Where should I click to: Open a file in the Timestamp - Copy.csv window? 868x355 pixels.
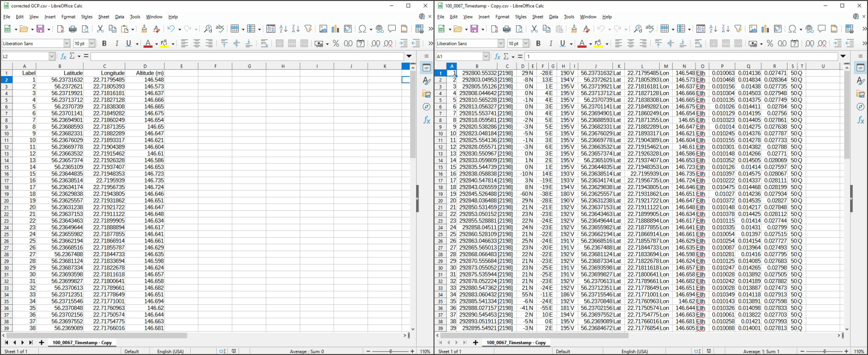pos(457,29)
